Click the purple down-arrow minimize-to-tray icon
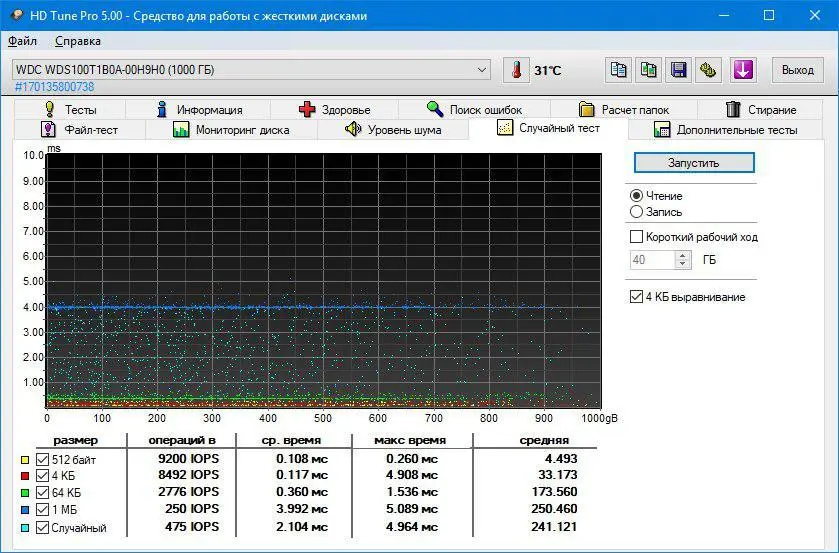The width and height of the screenshot is (839, 553). tap(744, 70)
